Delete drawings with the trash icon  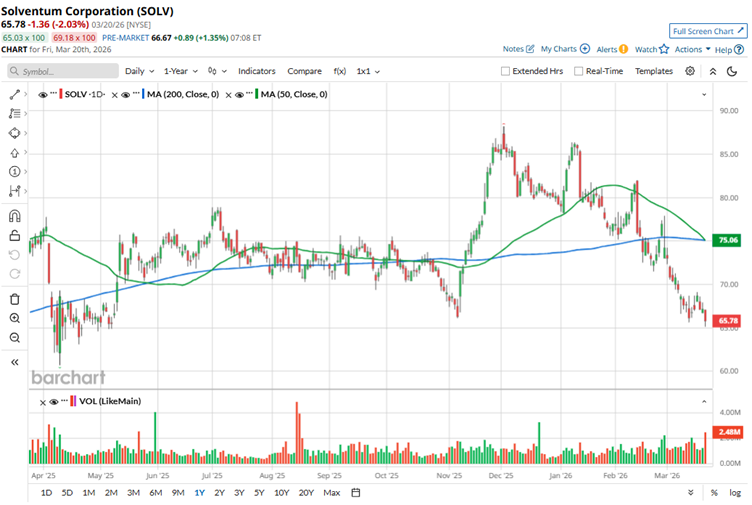click(14, 299)
